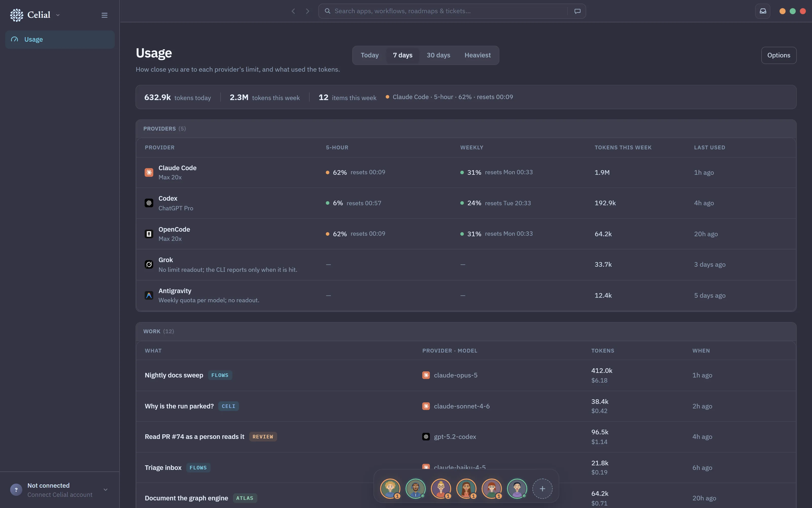
Task: Select the dark-haired avatar in purple hoodie
Action: pyautogui.click(x=517, y=489)
